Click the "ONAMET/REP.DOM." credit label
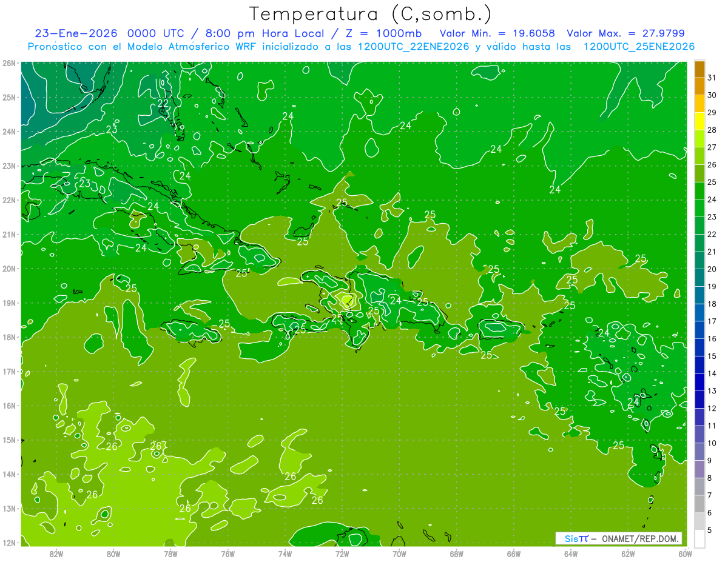 pyautogui.click(x=641, y=538)
